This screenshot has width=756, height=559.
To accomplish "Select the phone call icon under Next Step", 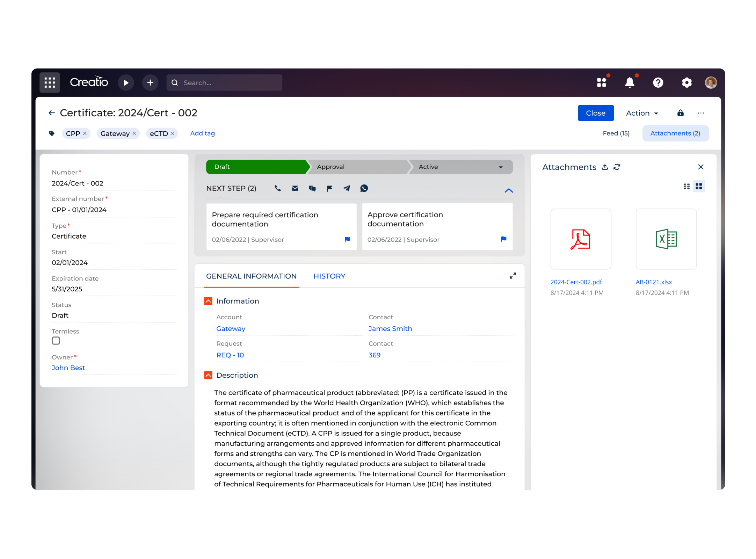I will 278,188.
